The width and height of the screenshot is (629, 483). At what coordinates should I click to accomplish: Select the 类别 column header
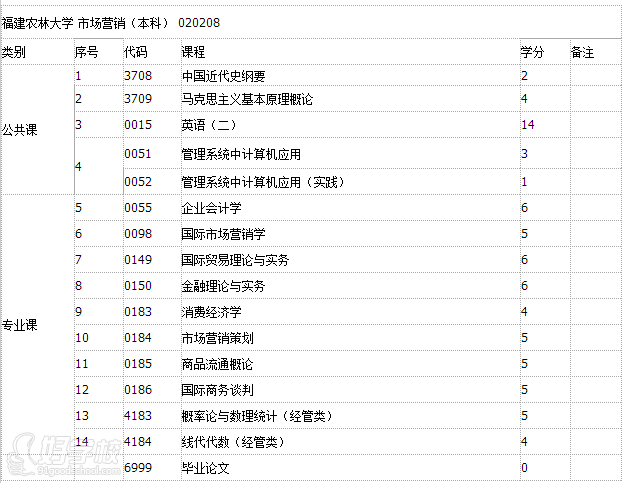15,52
